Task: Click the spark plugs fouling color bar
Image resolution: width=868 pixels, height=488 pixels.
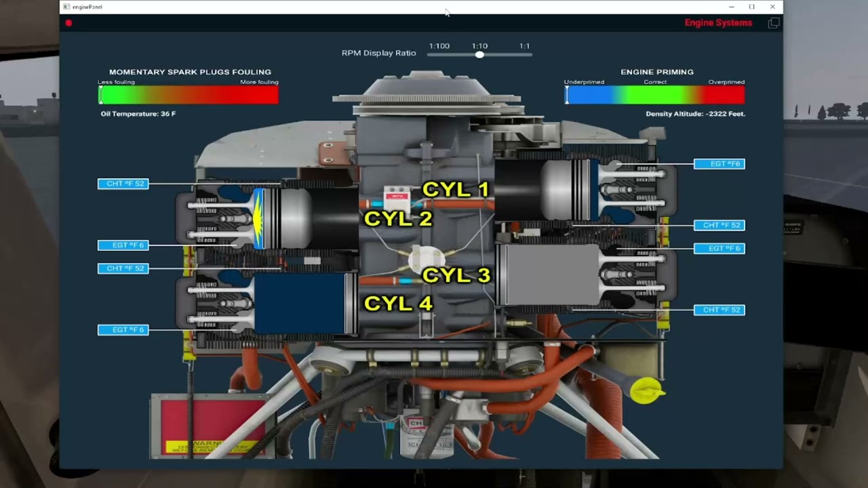Action: [188, 95]
